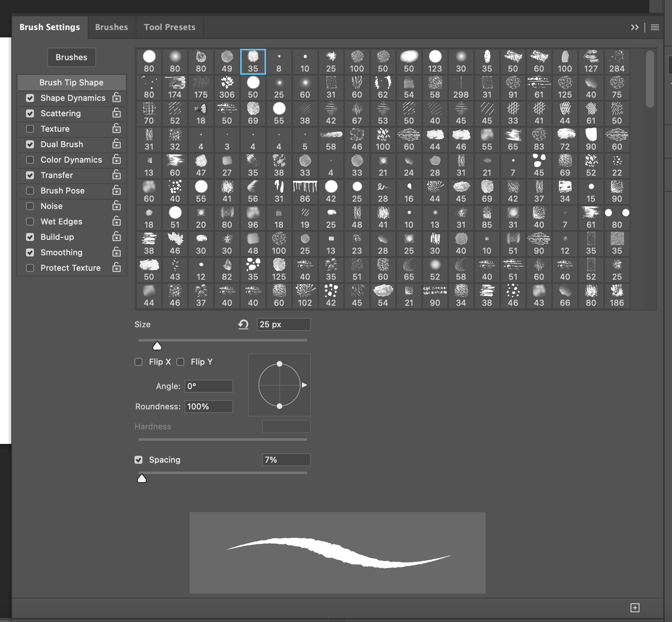
Task: Click the Brushes button above the options list
Action: (x=71, y=57)
